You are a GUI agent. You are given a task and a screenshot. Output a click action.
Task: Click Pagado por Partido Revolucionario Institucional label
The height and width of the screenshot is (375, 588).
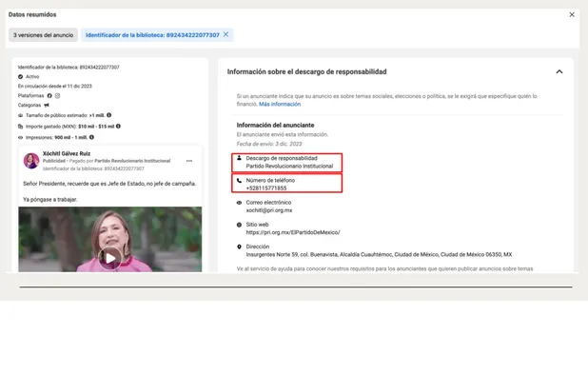pos(120,161)
